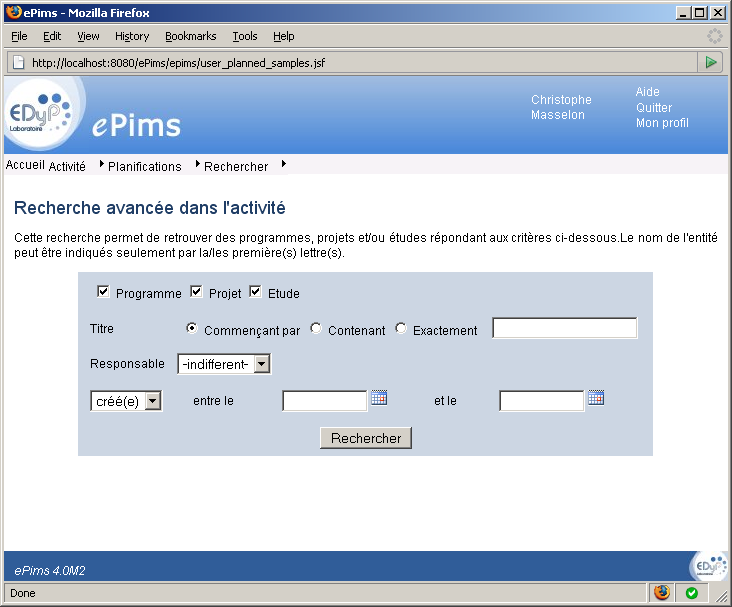Expand the Planifications navigation menu
This screenshot has width=732, height=607.
[x=144, y=166]
